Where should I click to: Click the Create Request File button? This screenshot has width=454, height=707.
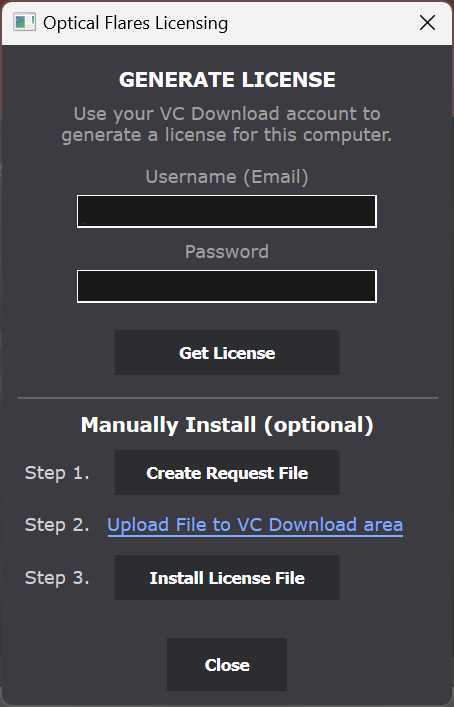(x=227, y=473)
